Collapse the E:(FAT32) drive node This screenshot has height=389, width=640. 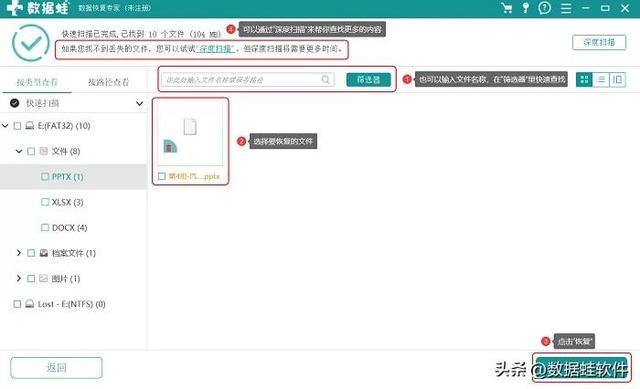click(x=5, y=126)
